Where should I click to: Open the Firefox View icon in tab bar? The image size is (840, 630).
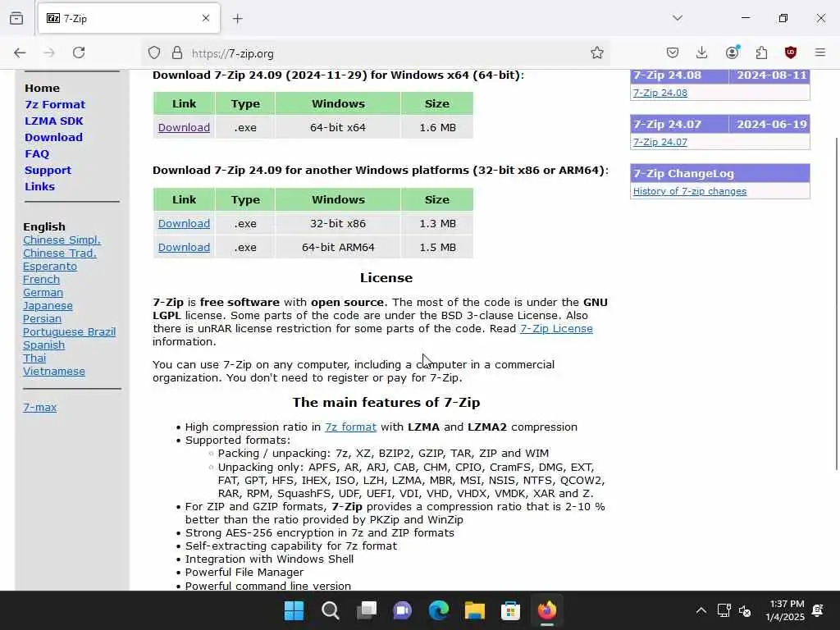pyautogui.click(x=16, y=18)
